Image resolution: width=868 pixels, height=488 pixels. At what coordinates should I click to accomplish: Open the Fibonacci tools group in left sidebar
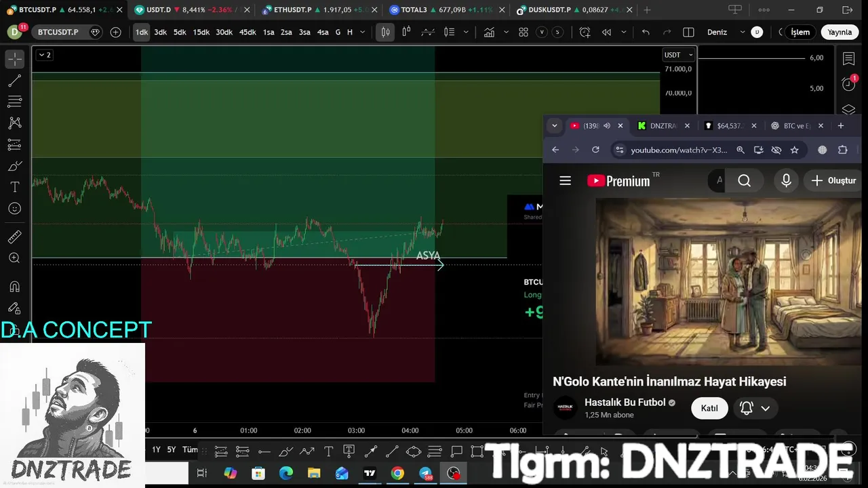pos(14,102)
